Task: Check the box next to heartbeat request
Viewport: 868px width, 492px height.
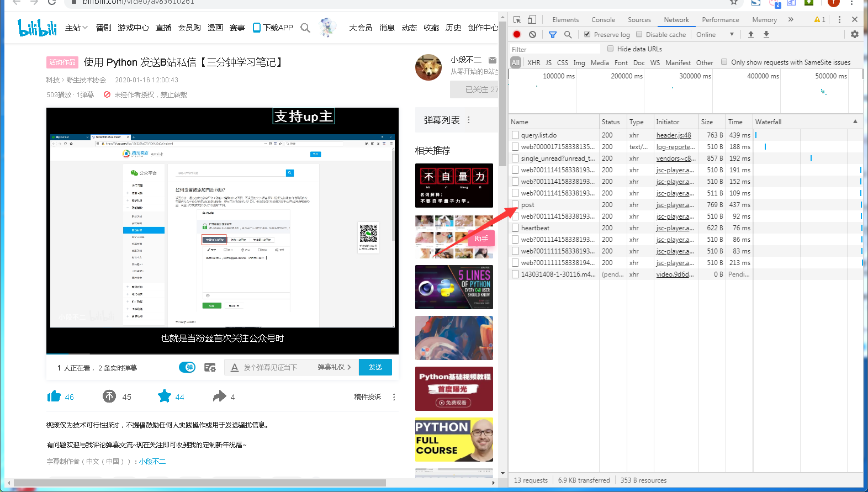Action: 515,228
